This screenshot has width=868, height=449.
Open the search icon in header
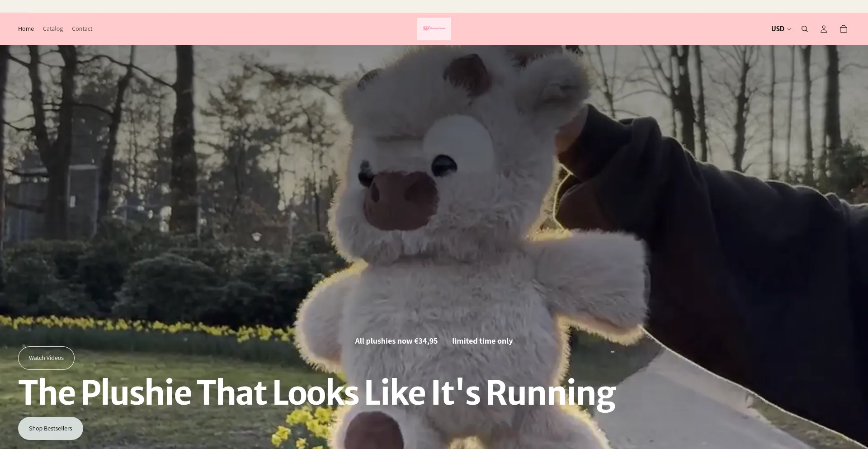pos(805,29)
